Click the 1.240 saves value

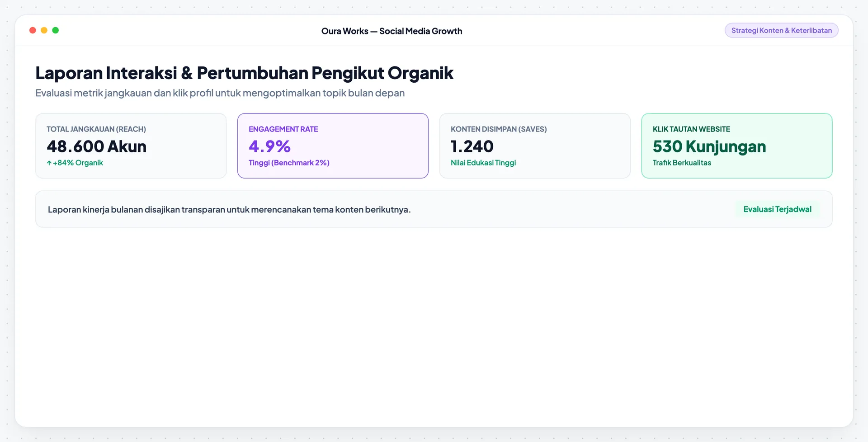click(x=472, y=146)
